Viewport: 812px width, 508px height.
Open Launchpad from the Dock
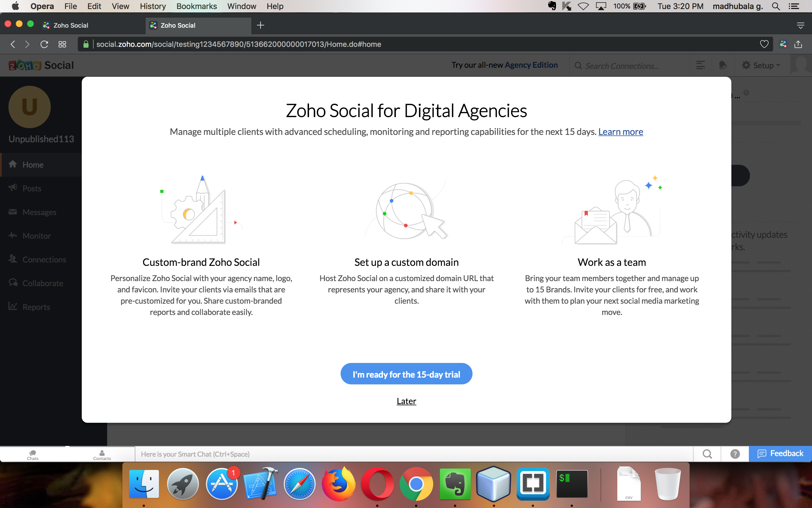tap(183, 484)
